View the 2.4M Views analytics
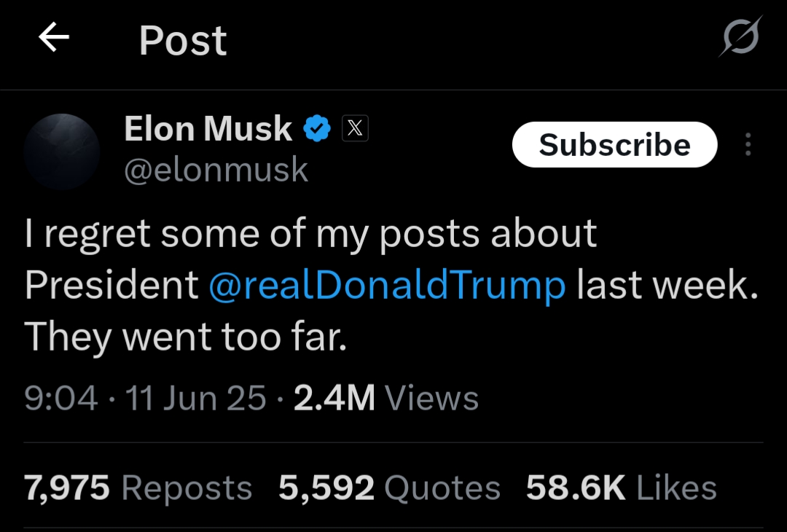The image size is (787, 532). click(386, 398)
